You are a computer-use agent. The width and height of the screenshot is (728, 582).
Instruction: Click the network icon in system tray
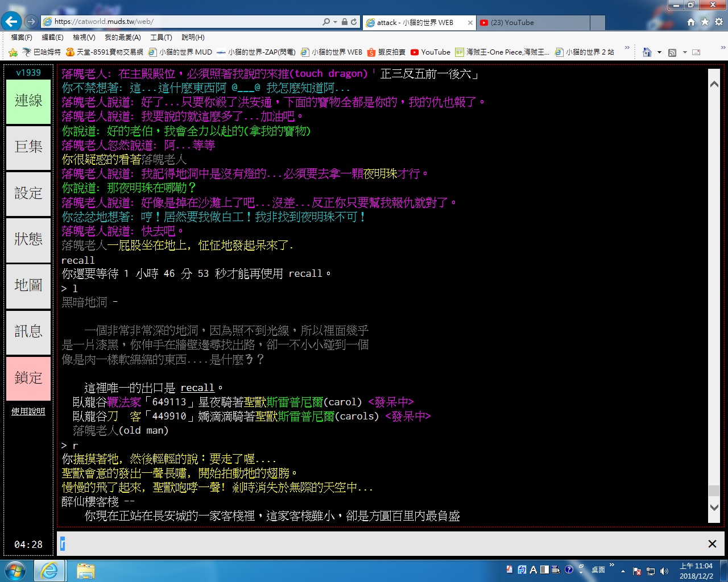coord(651,571)
